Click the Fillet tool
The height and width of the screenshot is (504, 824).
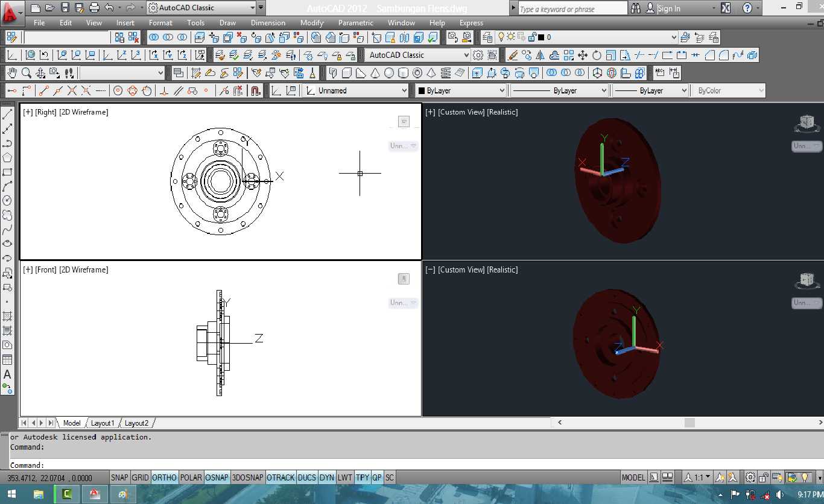pyautogui.click(x=723, y=55)
